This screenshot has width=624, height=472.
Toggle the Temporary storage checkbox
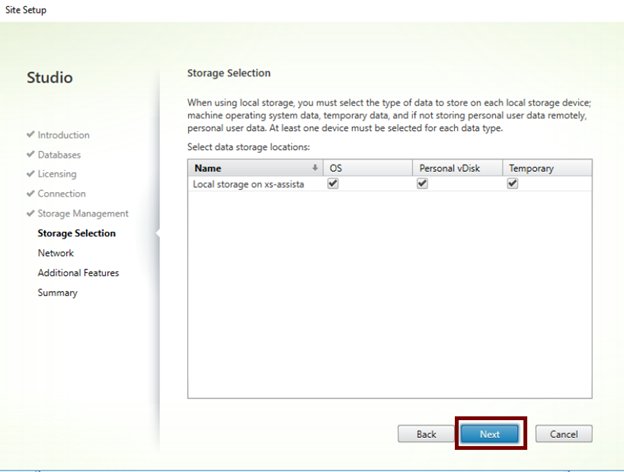click(x=513, y=183)
